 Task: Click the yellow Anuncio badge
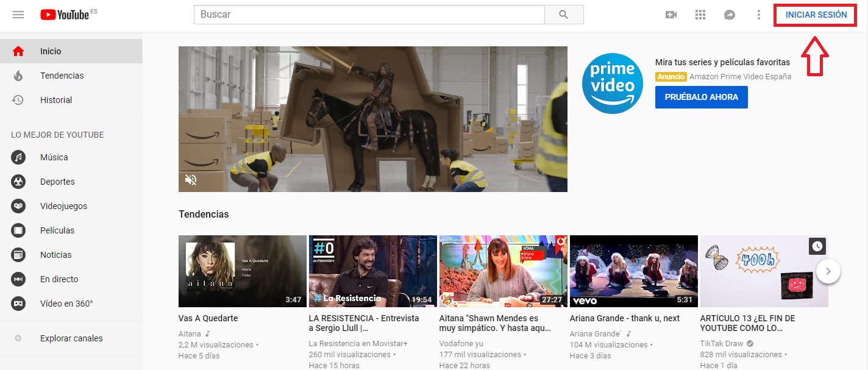(x=671, y=77)
